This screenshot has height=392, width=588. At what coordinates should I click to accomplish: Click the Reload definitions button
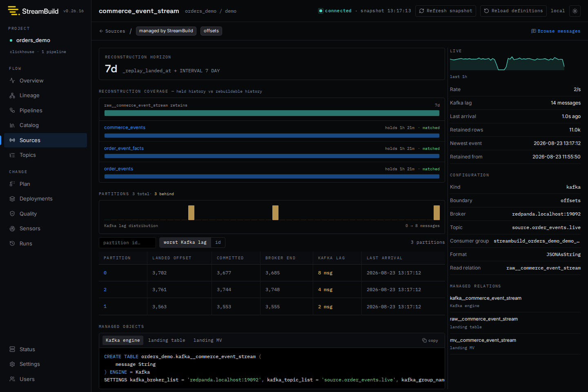pyautogui.click(x=513, y=11)
